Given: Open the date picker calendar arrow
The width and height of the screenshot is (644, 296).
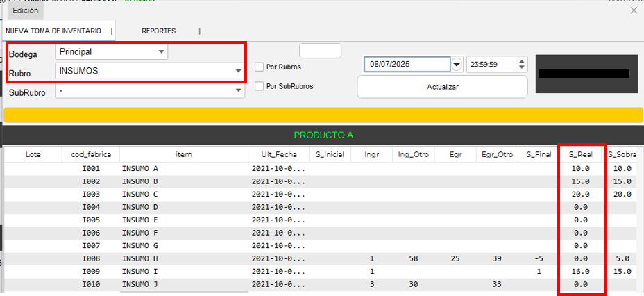Looking at the screenshot, I should point(457,64).
